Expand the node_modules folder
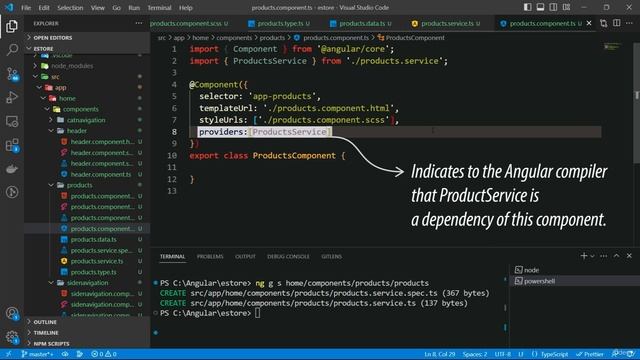Image resolution: width=640 pixels, height=360 pixels. (72, 66)
